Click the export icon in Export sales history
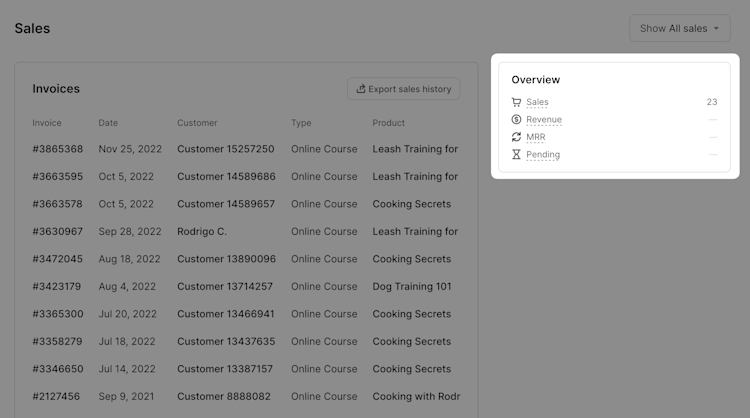The width and height of the screenshot is (750, 418). (361, 89)
